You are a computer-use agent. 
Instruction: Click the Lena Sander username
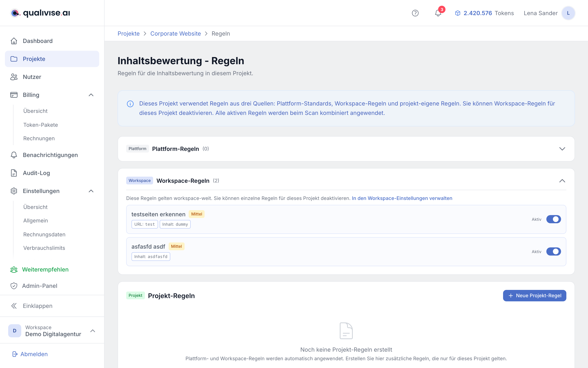click(x=541, y=13)
